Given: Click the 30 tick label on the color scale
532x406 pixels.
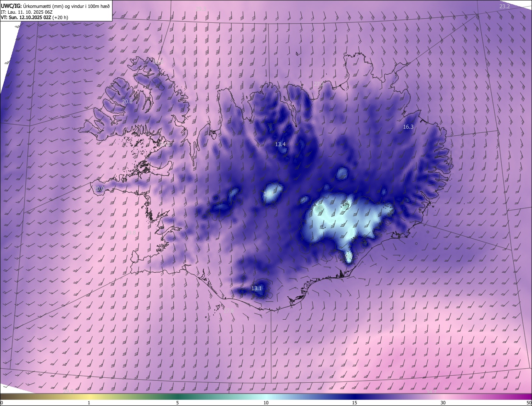Looking at the screenshot, I should (x=443, y=403).
